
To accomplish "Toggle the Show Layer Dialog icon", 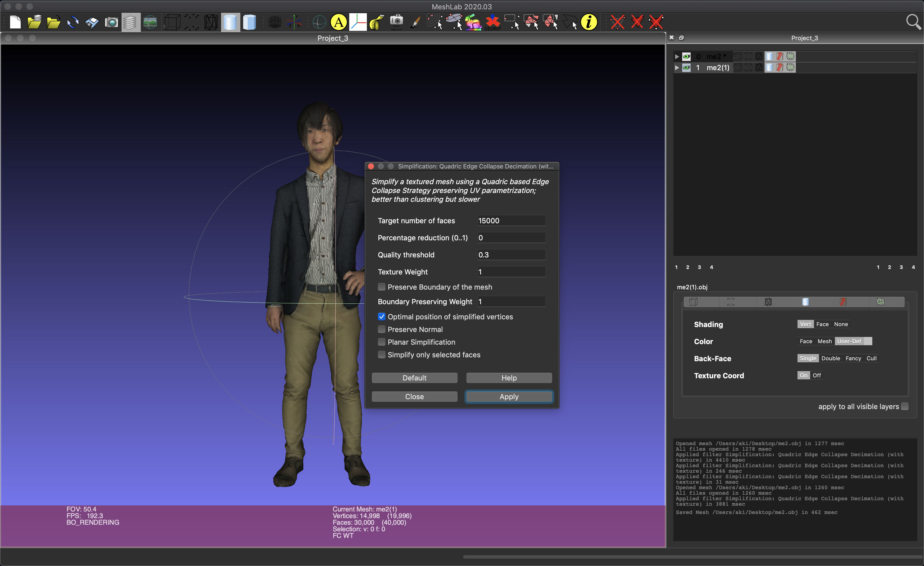I will [131, 22].
